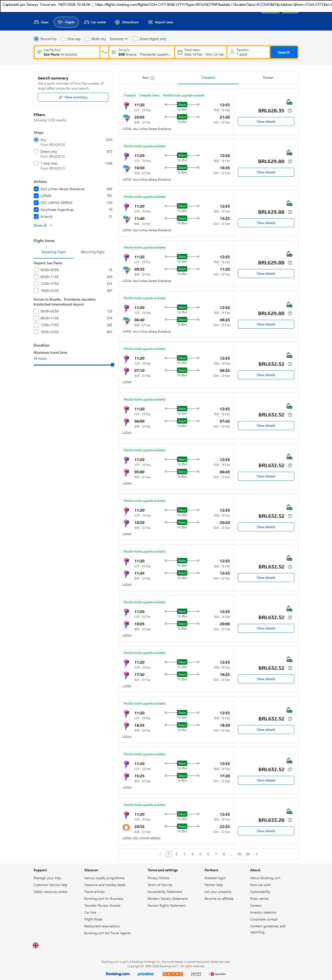Enable Direct flights only checkbox
The height and width of the screenshot is (980, 332).
(135, 39)
